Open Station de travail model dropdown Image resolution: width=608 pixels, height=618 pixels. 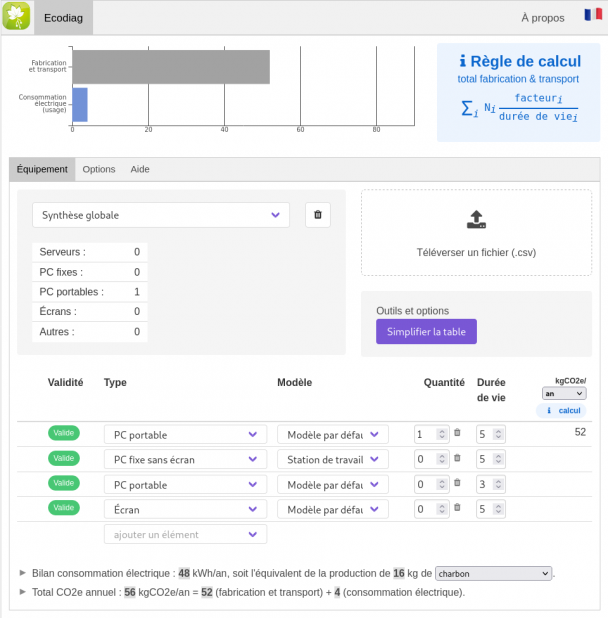[x=332, y=460]
